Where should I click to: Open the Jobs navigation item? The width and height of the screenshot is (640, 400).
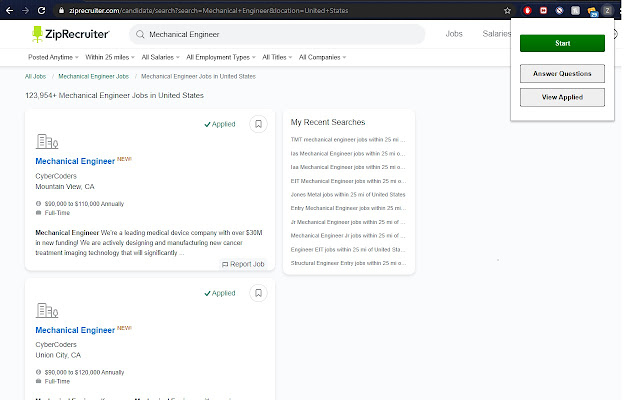454,34
